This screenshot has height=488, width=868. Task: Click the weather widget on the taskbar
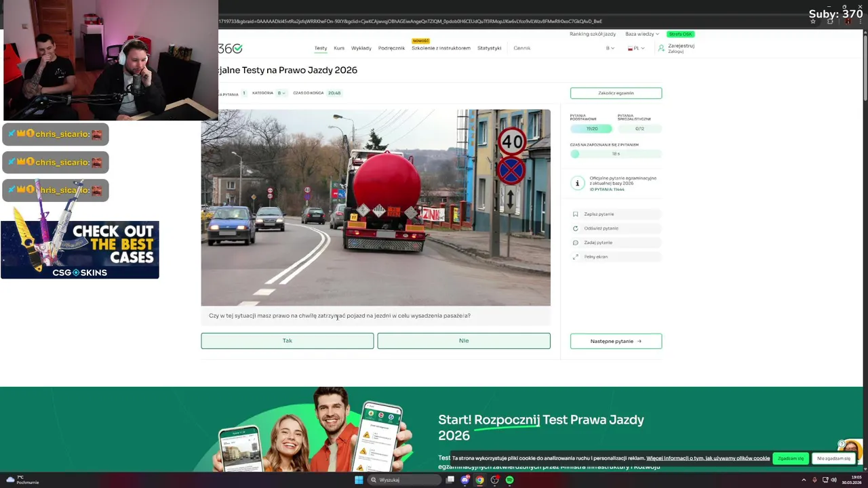22,480
